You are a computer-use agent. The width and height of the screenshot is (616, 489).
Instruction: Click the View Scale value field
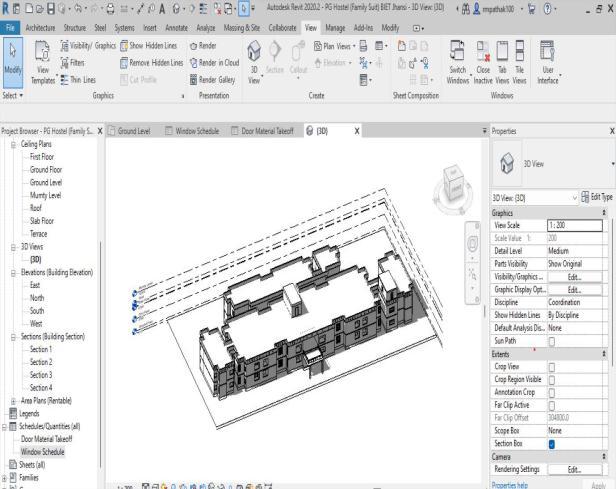coord(573,226)
